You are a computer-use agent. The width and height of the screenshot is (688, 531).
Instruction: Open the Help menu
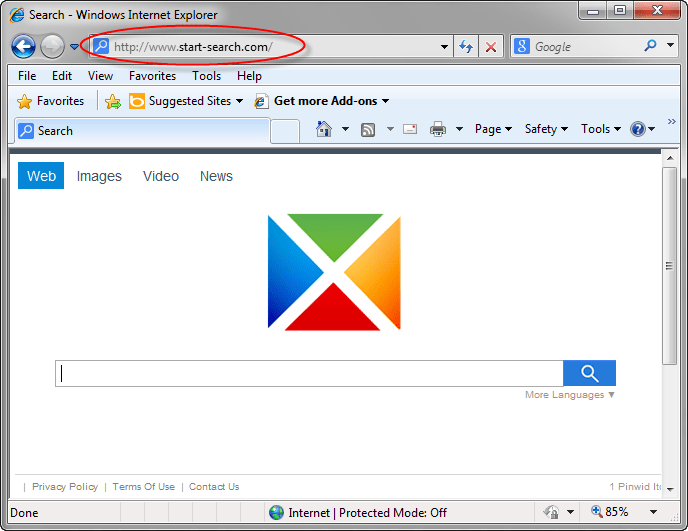click(249, 76)
